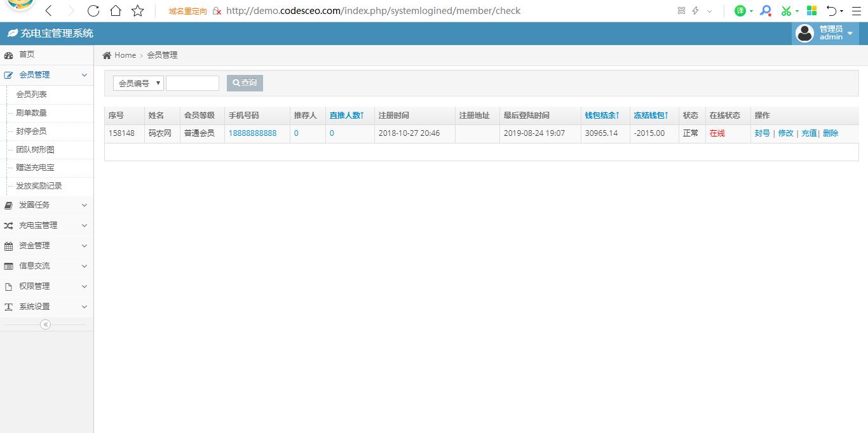The image size is (868, 433).
Task: Expand the 系统设置 menu chevron
Action: (84, 307)
